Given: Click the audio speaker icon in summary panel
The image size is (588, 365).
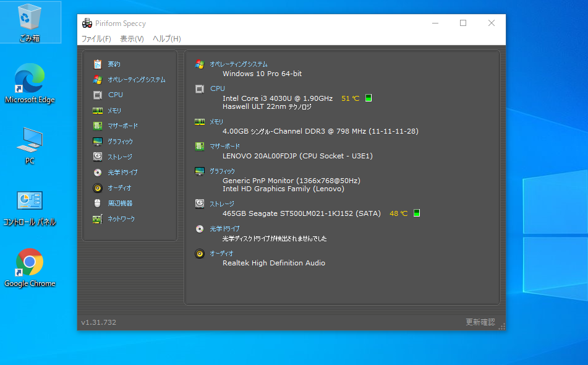Looking at the screenshot, I should [x=200, y=254].
